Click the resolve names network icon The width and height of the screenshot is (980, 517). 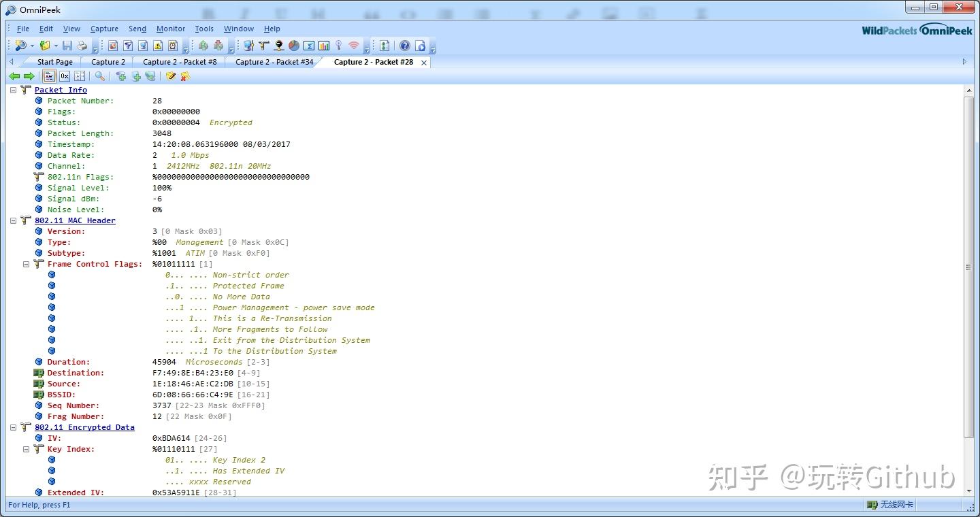(150, 76)
